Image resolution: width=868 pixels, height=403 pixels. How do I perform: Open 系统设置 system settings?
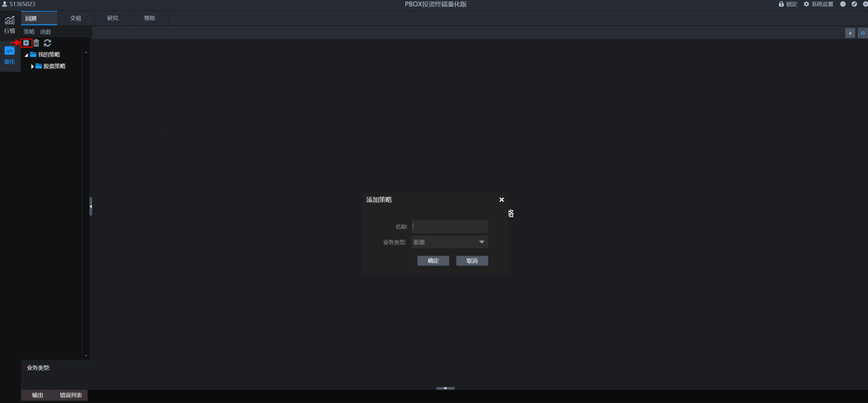coord(818,4)
